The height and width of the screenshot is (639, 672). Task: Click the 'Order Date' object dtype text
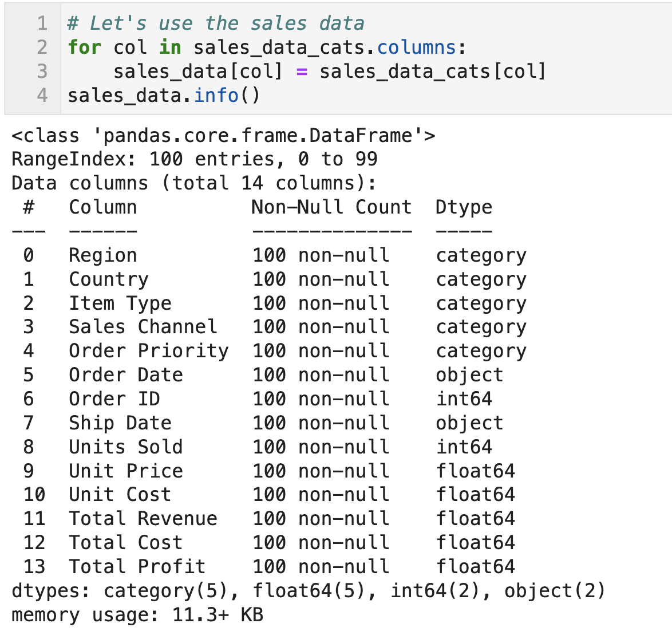[x=469, y=376]
